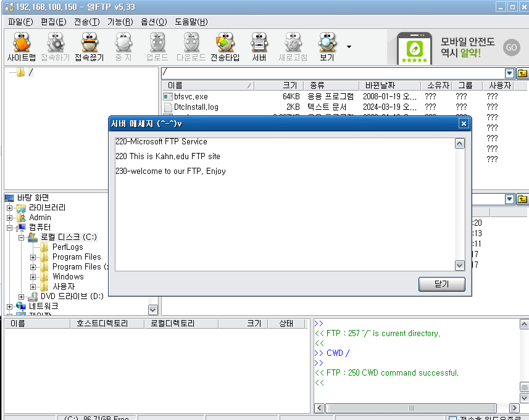Click log panel scroll right arrow
This screenshot has height=420, width=529.
(514, 408)
